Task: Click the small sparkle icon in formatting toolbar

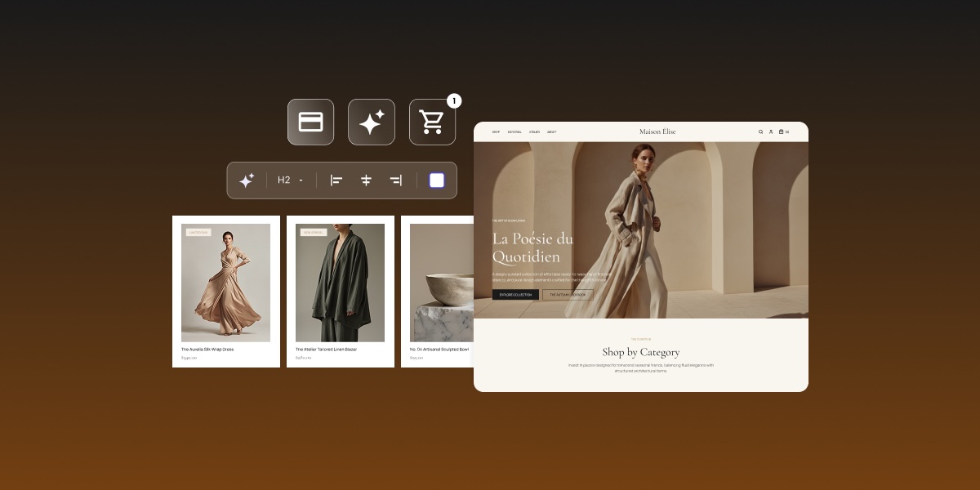Action: point(247,180)
